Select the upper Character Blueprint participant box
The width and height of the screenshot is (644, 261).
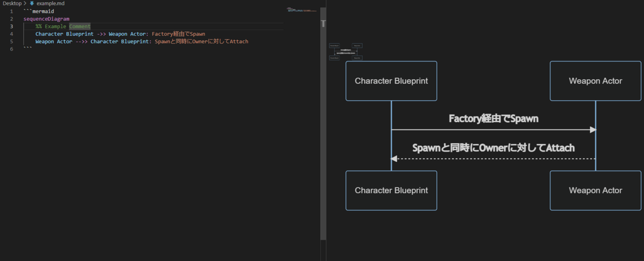coord(391,81)
